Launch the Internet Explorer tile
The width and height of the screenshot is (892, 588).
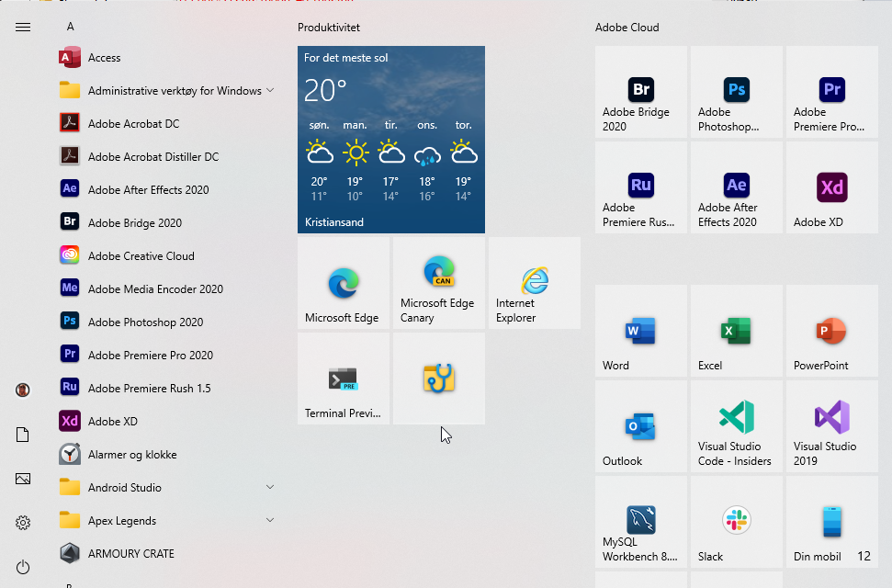click(535, 283)
